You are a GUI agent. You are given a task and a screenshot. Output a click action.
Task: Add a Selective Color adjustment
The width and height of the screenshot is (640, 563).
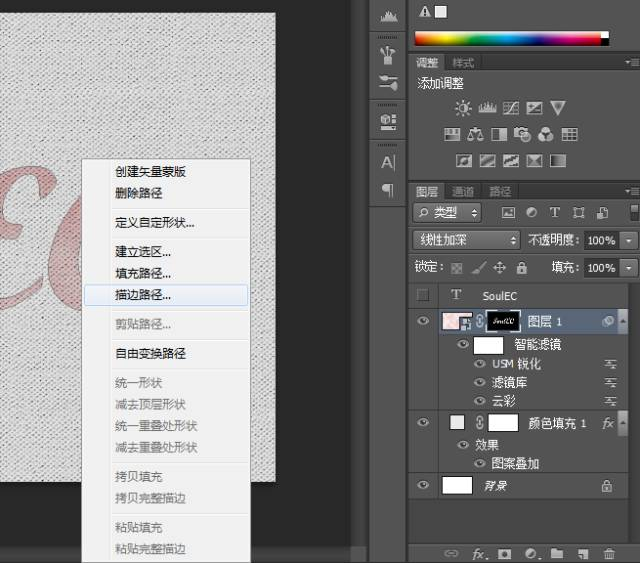(x=534, y=161)
